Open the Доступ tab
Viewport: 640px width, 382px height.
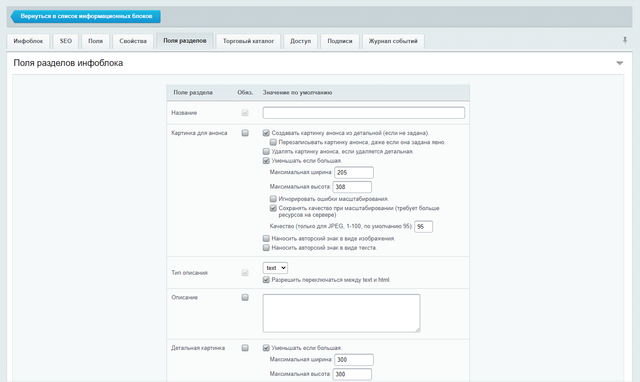click(300, 41)
